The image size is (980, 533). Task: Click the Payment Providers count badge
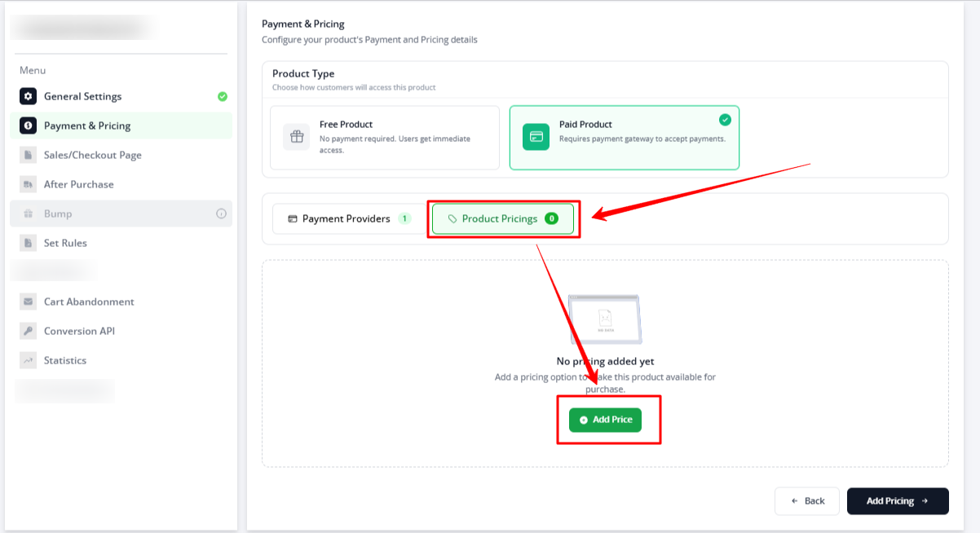click(x=405, y=218)
